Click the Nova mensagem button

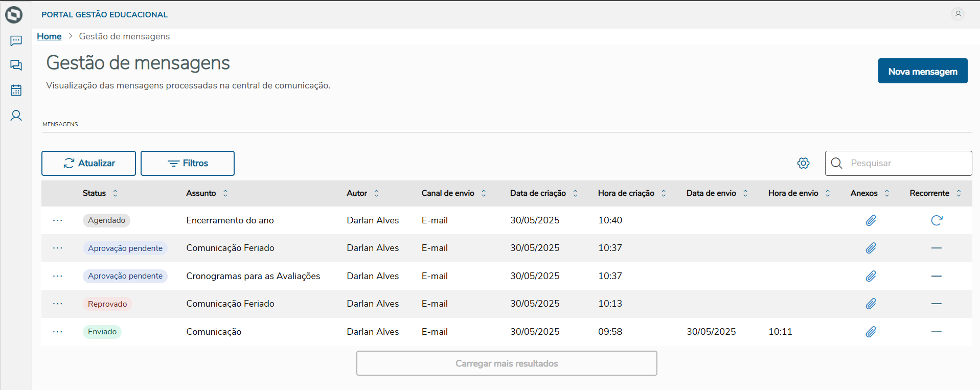[x=922, y=71]
